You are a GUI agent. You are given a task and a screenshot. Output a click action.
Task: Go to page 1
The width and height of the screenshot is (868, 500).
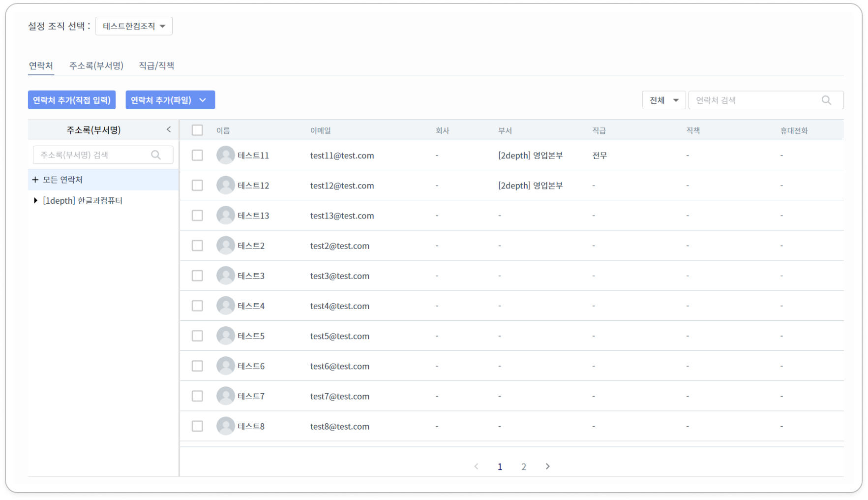(500, 467)
